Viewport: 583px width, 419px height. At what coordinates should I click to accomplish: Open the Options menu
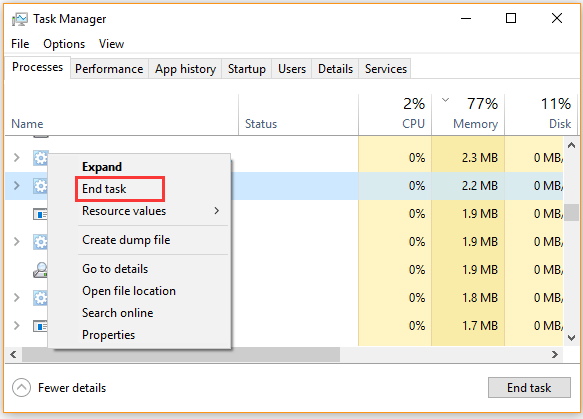[64, 44]
